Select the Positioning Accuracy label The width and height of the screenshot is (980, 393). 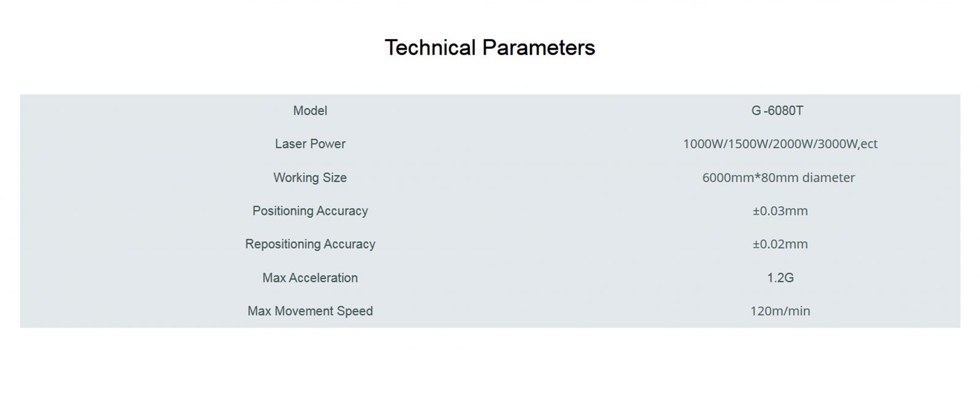coord(310,211)
